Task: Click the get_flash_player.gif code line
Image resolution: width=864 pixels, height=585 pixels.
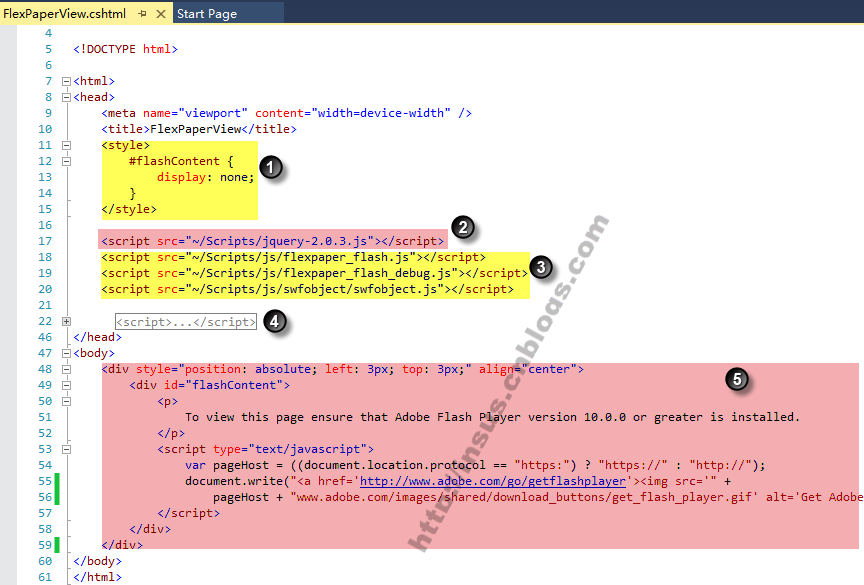Action: coord(538,497)
